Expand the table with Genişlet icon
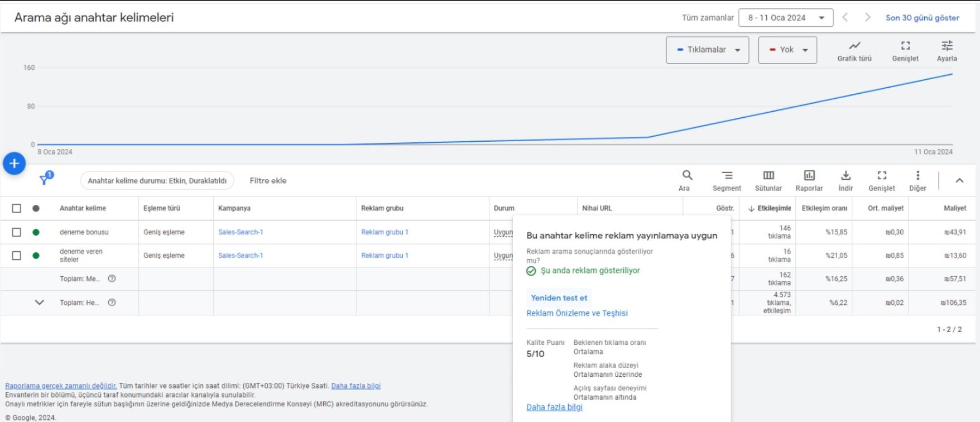The width and height of the screenshot is (980, 422). [x=882, y=180]
